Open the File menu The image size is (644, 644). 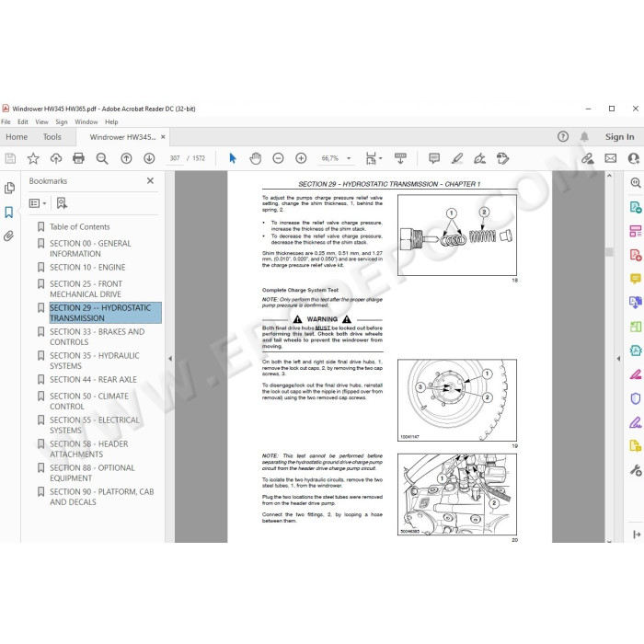click(x=6, y=122)
